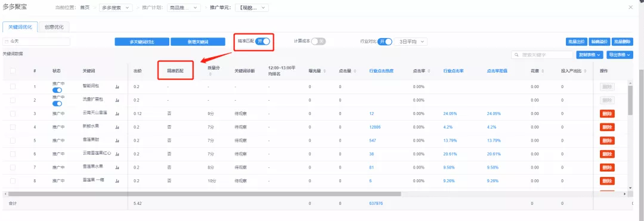This screenshot has width=644, height=221.
Task: Expand the 复制表格 dropdown button
Action: point(589,55)
